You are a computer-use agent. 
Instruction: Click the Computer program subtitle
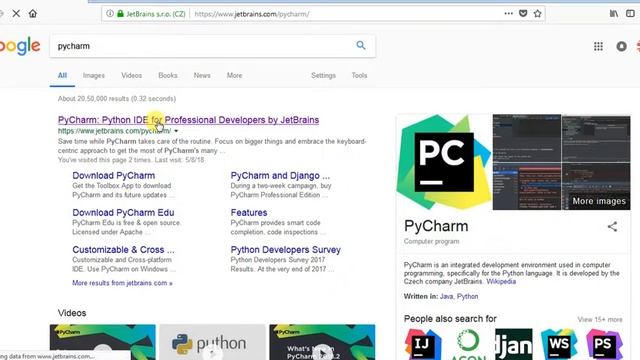point(431,241)
